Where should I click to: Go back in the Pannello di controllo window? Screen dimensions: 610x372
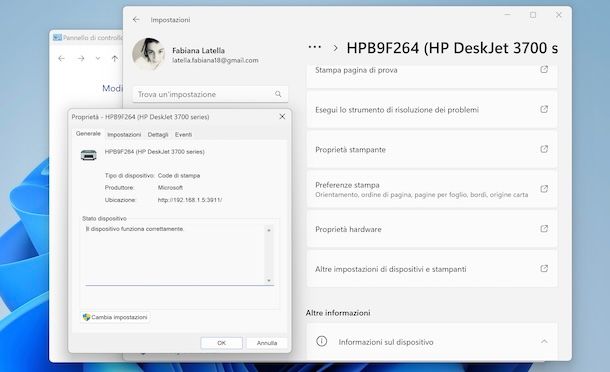point(61,59)
